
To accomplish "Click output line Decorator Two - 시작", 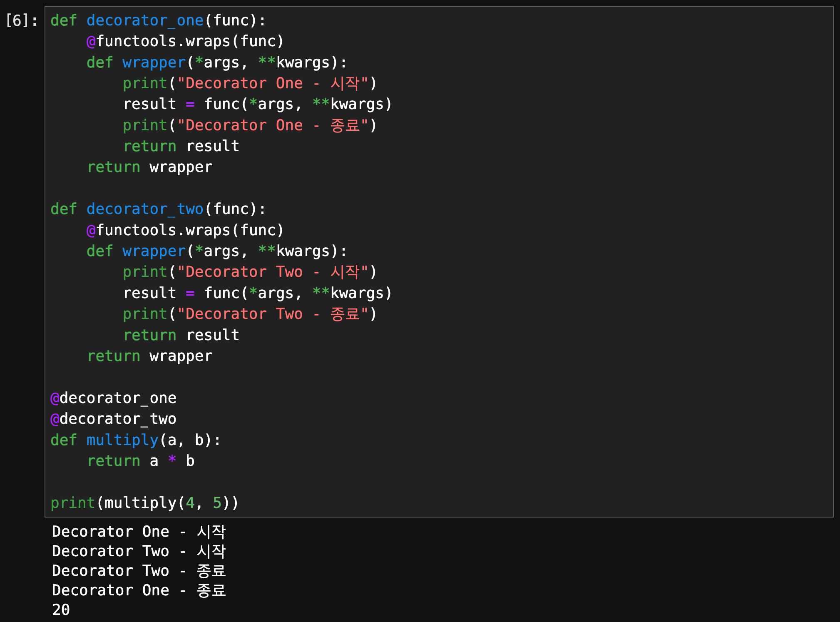I will (x=139, y=551).
